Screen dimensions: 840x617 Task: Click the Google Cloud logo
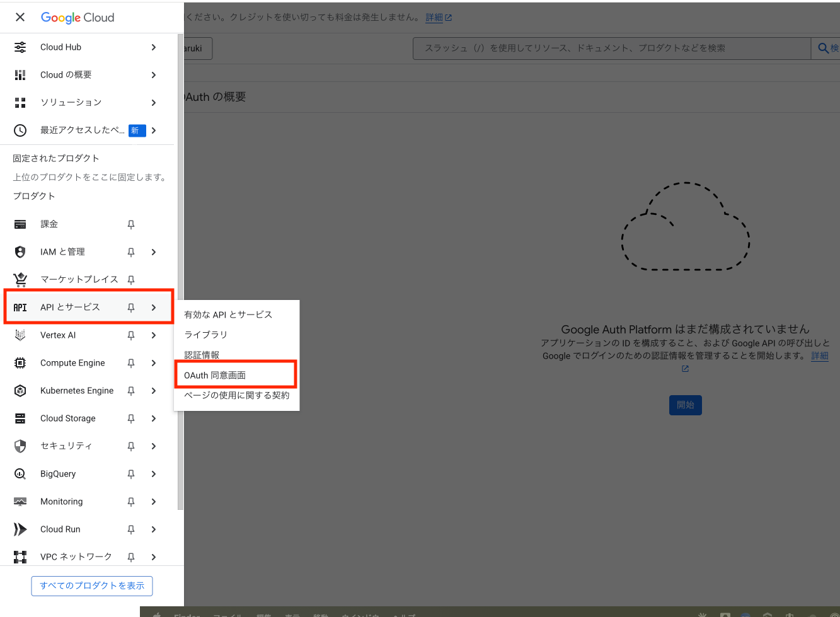[x=78, y=18]
